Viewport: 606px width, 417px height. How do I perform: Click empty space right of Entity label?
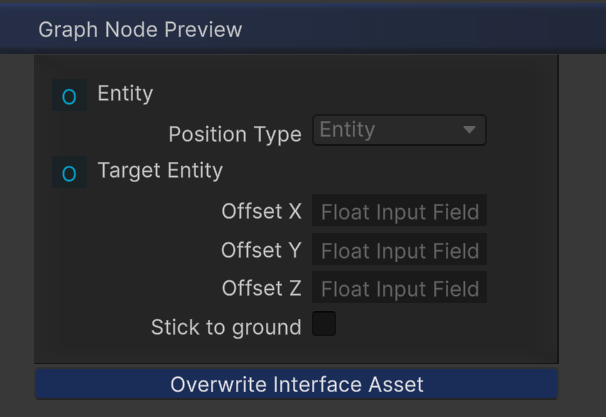(x=350, y=94)
